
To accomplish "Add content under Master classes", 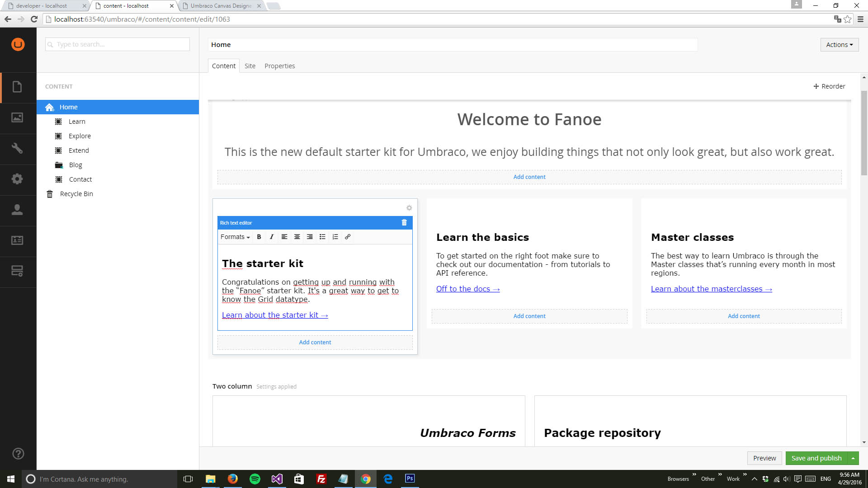I will [x=744, y=316].
